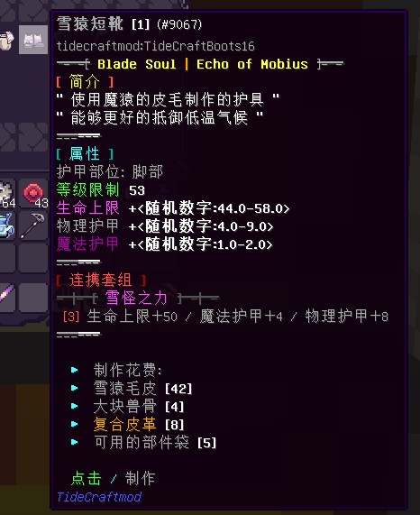This screenshot has width=420, height=515.
Task: Click the empty slot beside the purple sword
Action: (33, 298)
